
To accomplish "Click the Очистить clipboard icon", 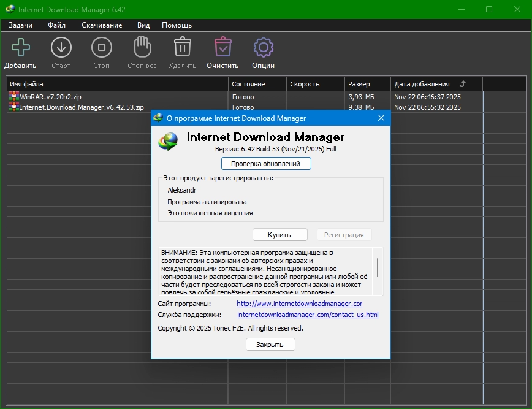I will coord(222,47).
